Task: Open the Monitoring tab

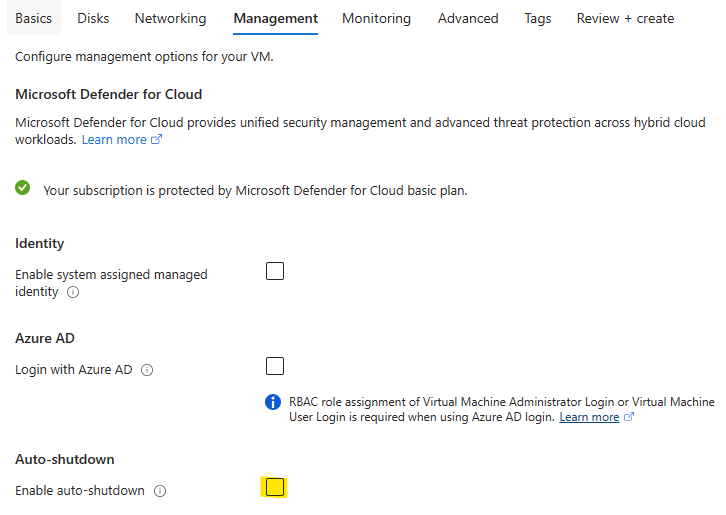Action: point(376,19)
